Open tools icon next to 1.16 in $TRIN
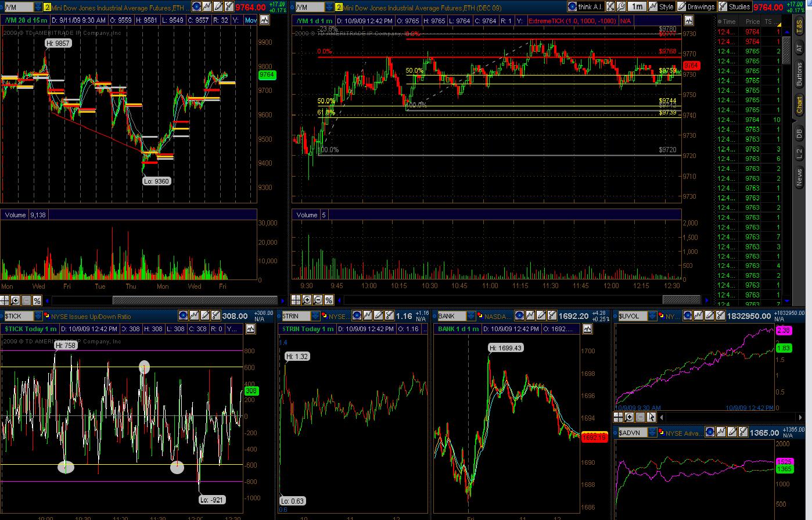 point(389,315)
